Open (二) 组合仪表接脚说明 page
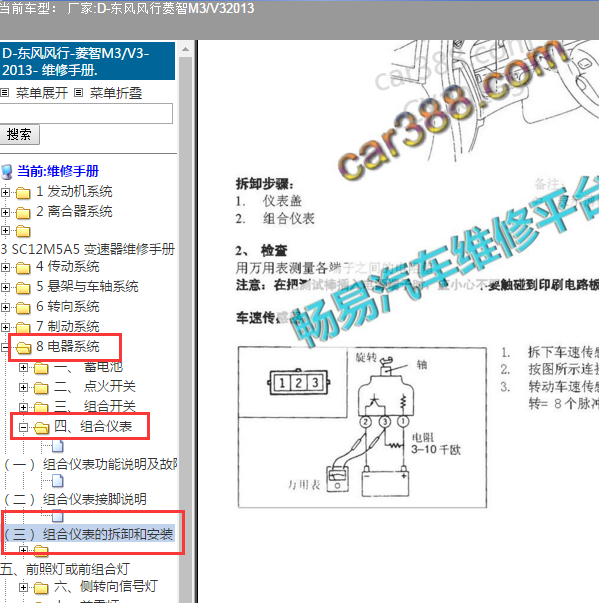599x603 pixels. pos(75,499)
